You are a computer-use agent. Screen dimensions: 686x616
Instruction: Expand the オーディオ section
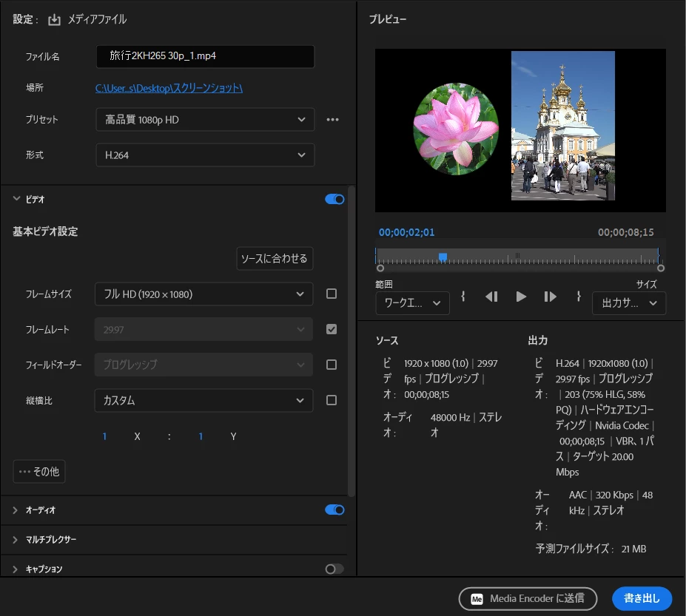coord(16,510)
